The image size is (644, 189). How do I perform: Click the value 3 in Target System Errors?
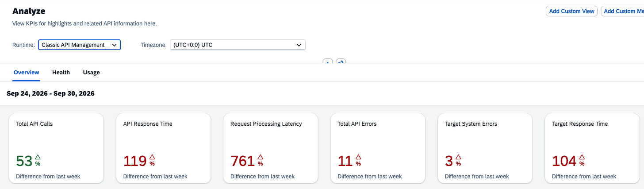449,161
